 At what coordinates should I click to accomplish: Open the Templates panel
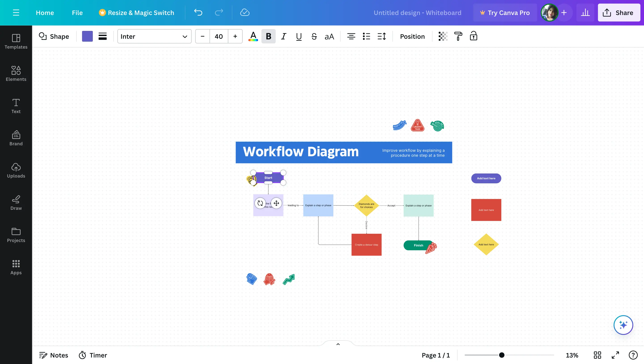click(16, 42)
